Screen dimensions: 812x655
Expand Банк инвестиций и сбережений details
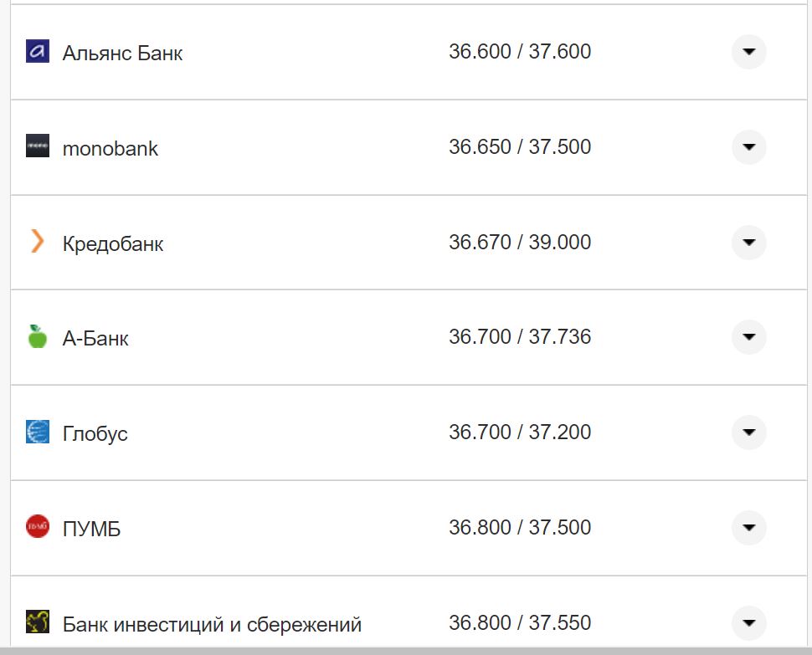click(748, 622)
